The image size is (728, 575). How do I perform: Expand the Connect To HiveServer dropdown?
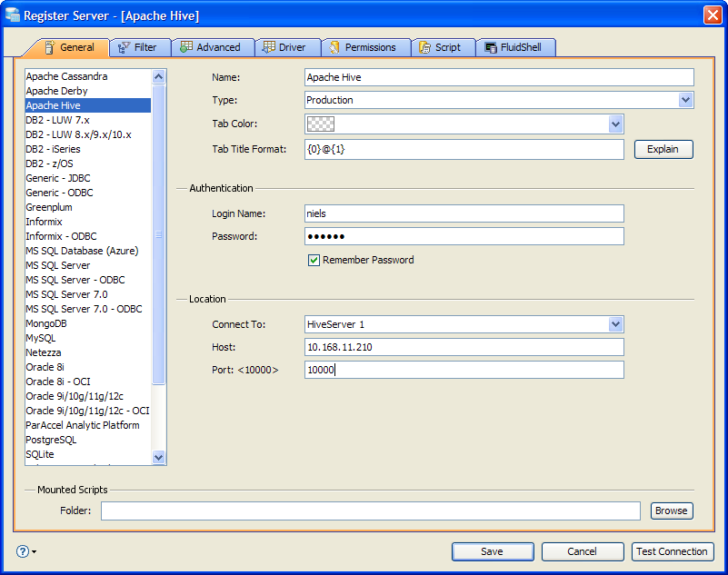click(615, 324)
